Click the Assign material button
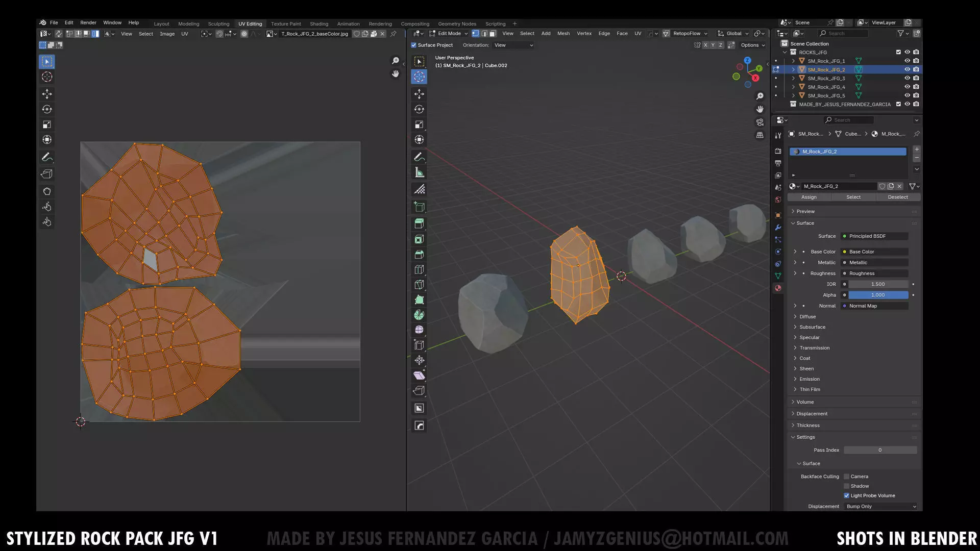Image resolution: width=980 pixels, height=551 pixels. (809, 197)
